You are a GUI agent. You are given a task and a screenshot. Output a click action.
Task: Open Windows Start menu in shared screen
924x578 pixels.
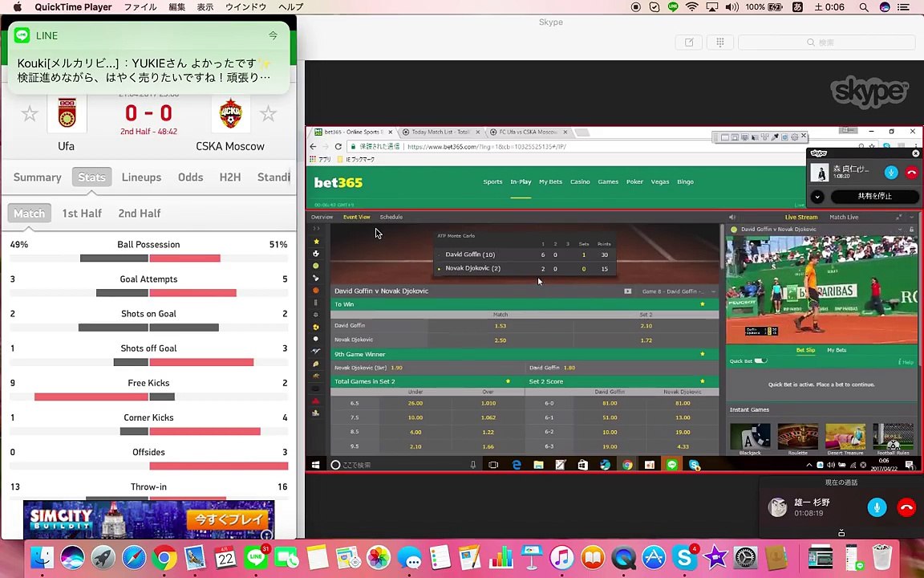pos(316,465)
